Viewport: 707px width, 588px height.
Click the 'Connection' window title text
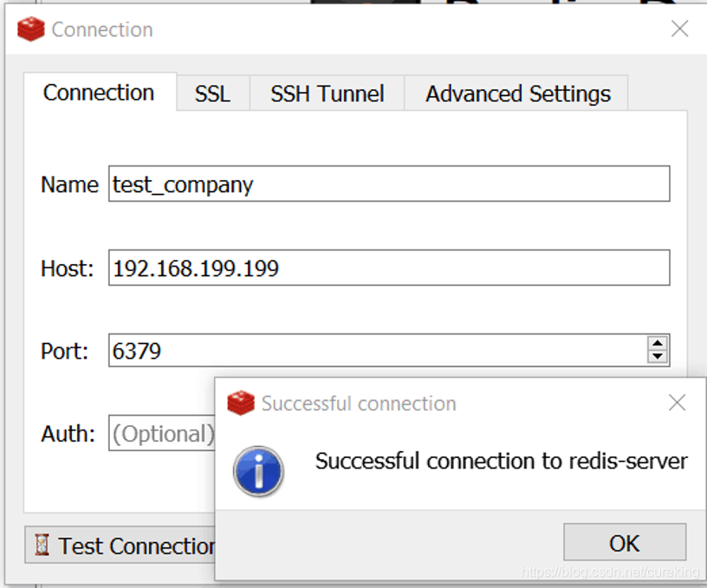click(102, 29)
